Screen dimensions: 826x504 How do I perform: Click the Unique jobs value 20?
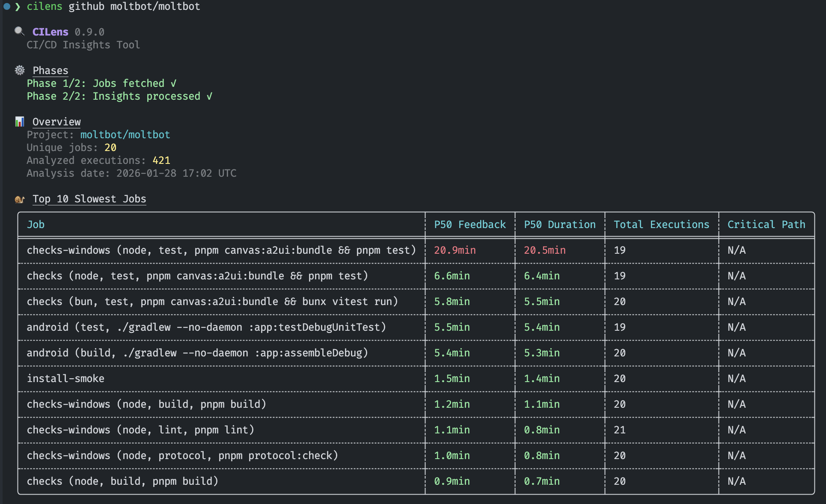tap(110, 148)
